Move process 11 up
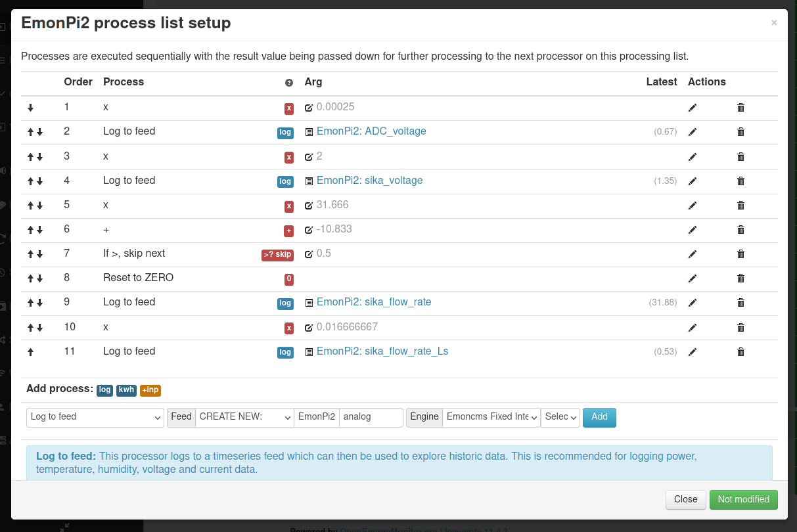Screen dimensions: 797x532 (x=30, y=352)
